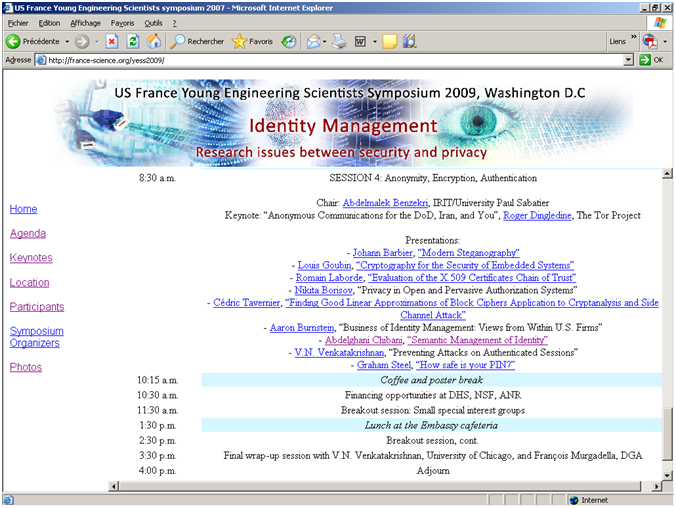676x508 pixels.
Task: Open the ? help menu
Action: coord(175,23)
